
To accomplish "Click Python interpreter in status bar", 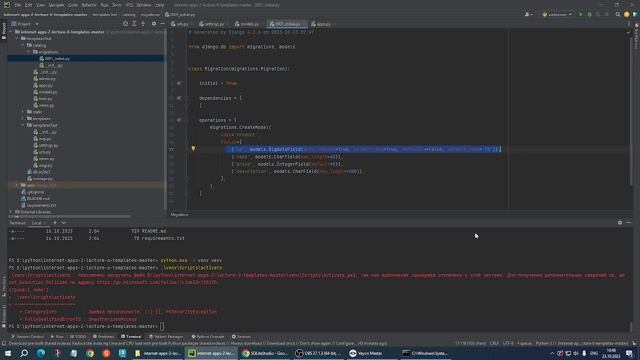I will (582, 344).
